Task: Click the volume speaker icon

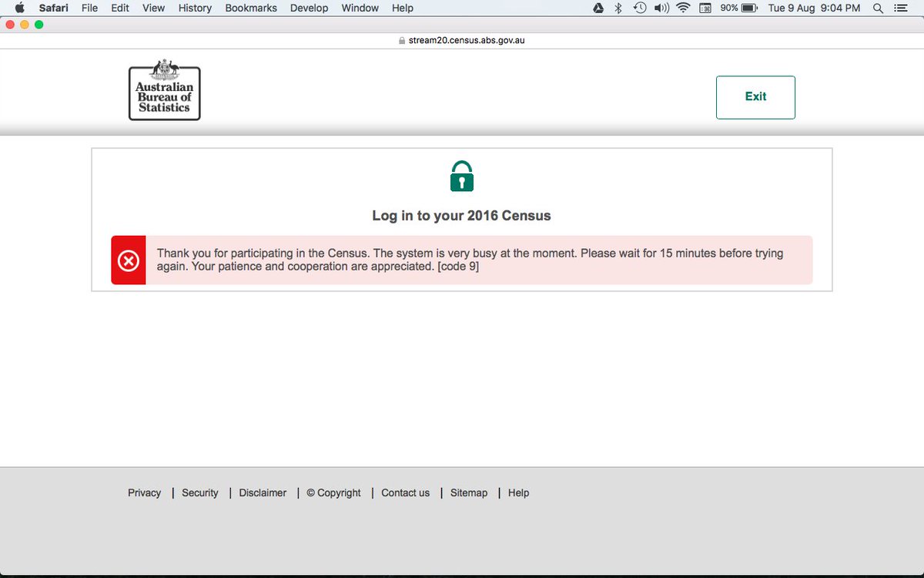Action: [x=661, y=8]
